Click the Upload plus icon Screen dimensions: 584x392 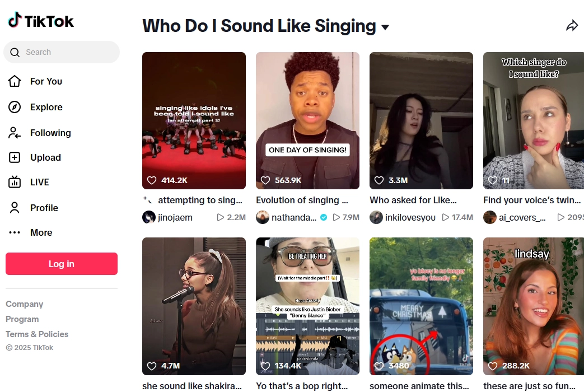point(15,157)
